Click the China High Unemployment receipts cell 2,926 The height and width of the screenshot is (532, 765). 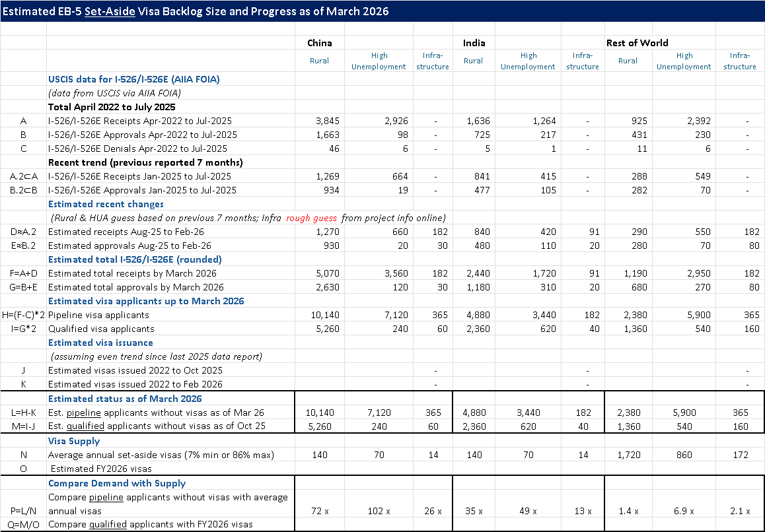(x=395, y=121)
